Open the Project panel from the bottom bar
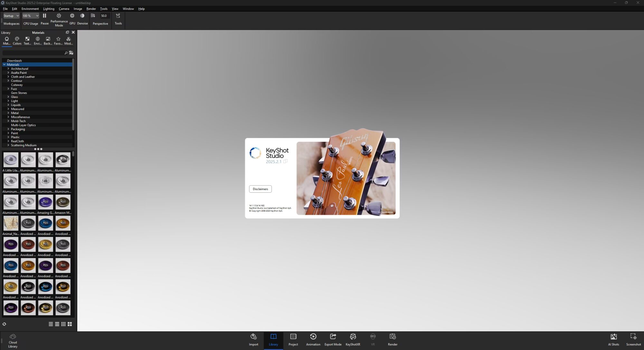The width and height of the screenshot is (644, 350). 293,339
